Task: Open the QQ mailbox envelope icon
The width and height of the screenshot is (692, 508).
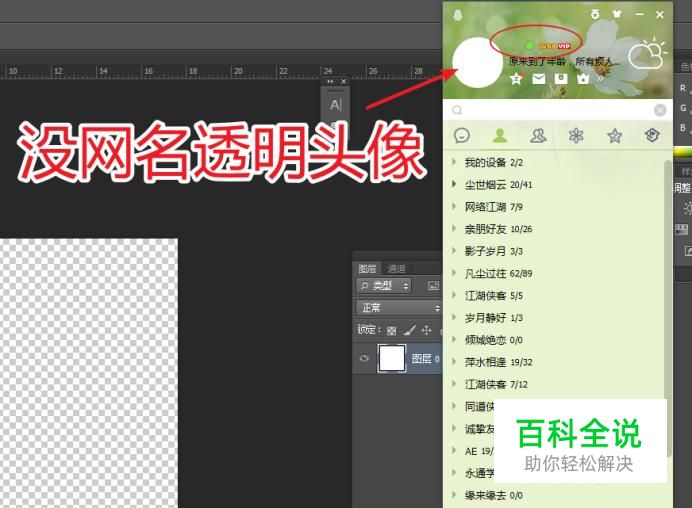Action: [538, 79]
